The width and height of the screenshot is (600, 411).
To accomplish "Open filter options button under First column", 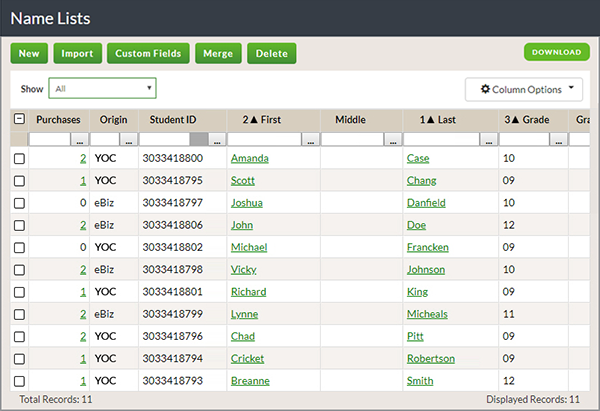I will [x=311, y=140].
